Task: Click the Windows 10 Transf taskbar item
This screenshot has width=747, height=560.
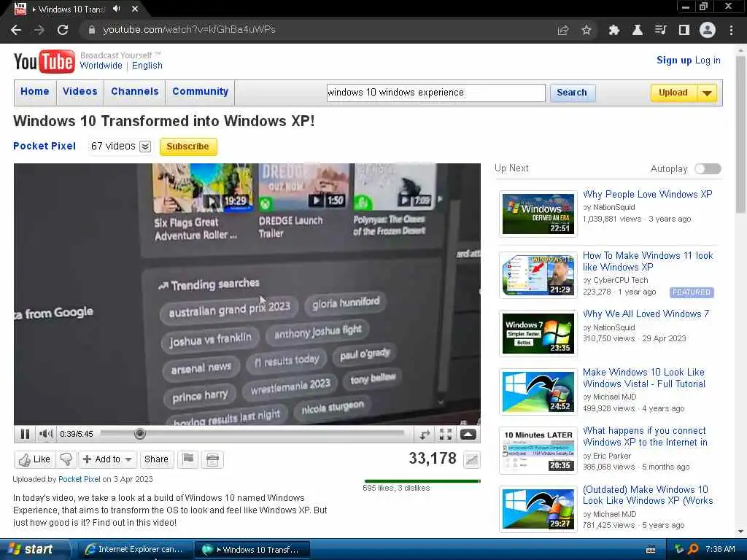Action: pos(252,550)
